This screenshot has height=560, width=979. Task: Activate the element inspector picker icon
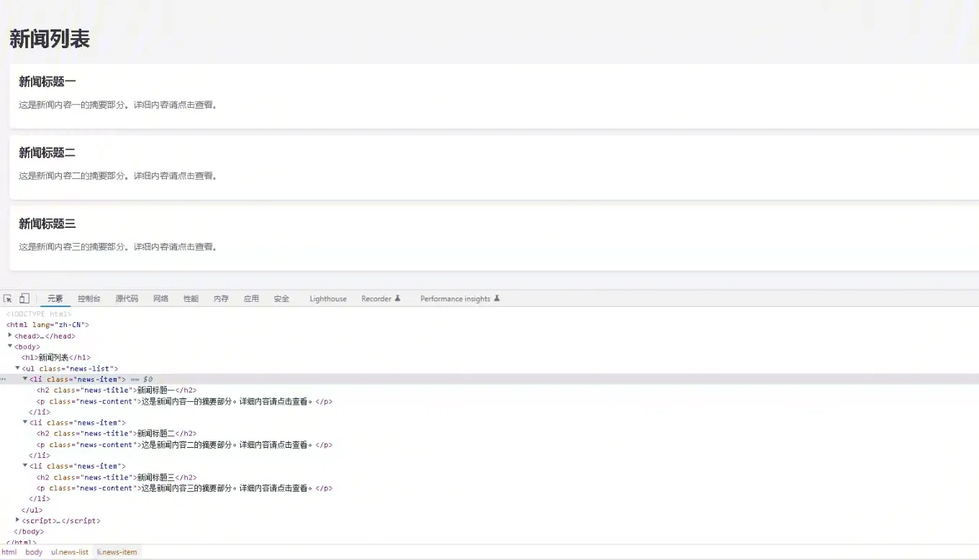pyautogui.click(x=8, y=298)
